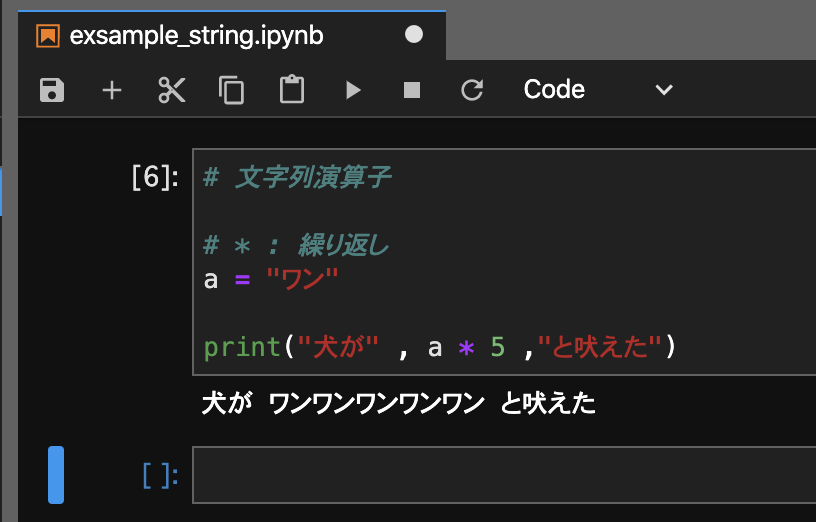Interrupt the kernel with the stop icon
Screen dimensions: 816x522
click(x=412, y=90)
